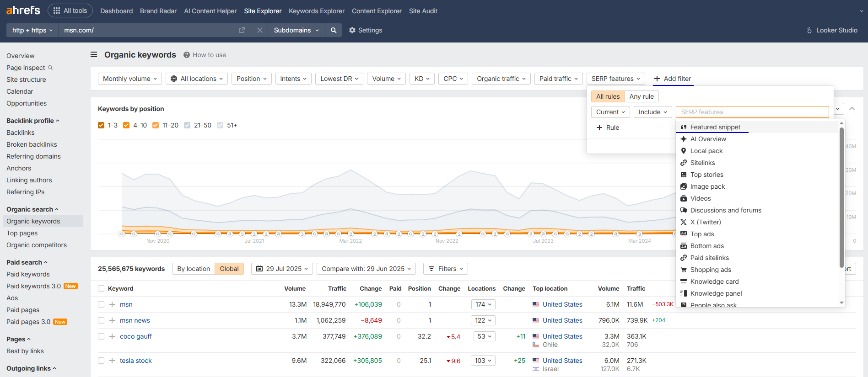Click plus icon next to msn keyword
This screenshot has width=868, height=377.
click(x=112, y=304)
